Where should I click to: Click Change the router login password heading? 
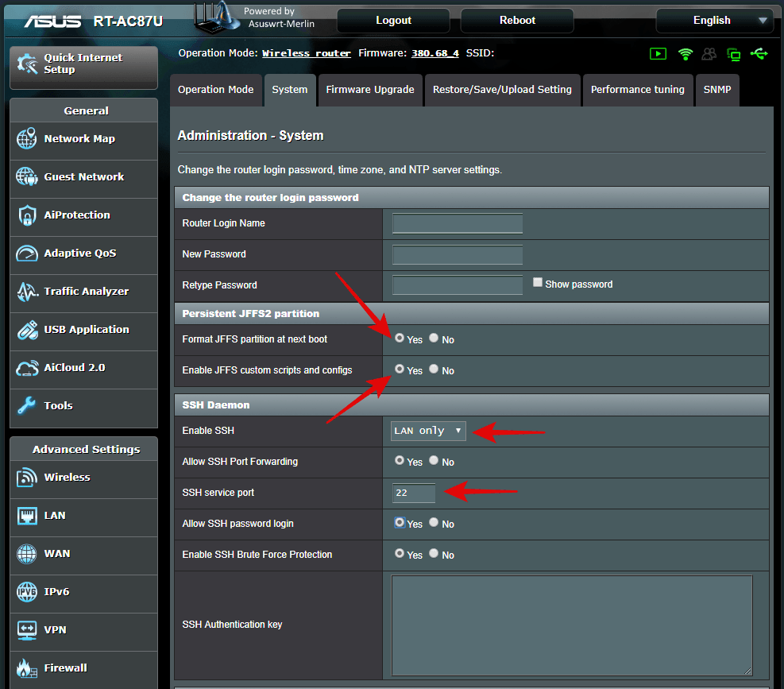tap(270, 198)
